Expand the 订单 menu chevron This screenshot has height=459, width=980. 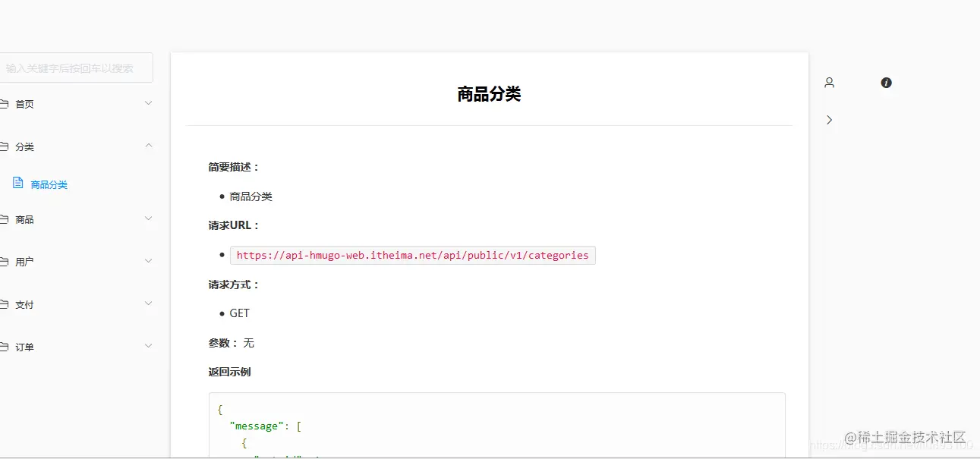tap(148, 346)
